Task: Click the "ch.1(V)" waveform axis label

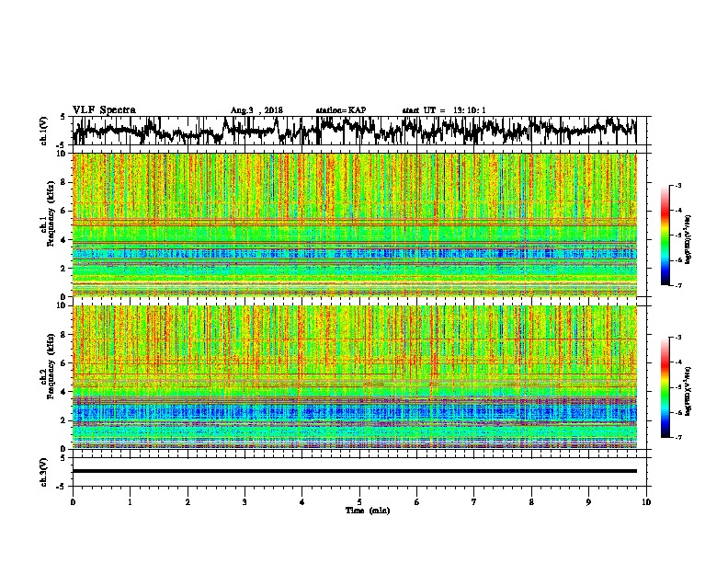Action: (44, 131)
